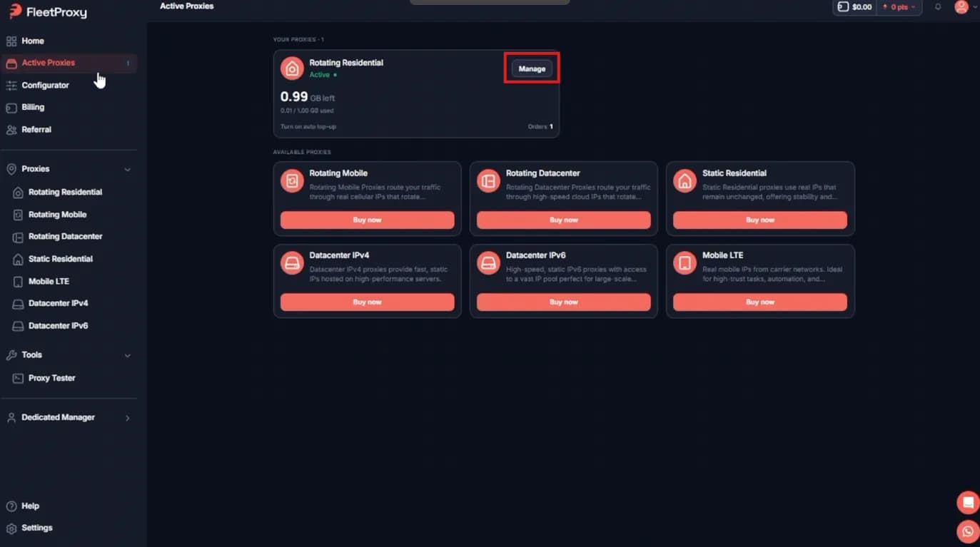Screen dimensions: 980x547
Task: Click the $0.00 wallet balance
Action: pos(854,7)
